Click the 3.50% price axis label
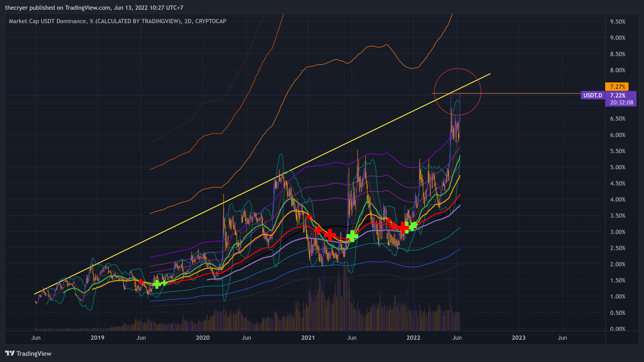Screen dimensions: 644x362 tap(618, 216)
